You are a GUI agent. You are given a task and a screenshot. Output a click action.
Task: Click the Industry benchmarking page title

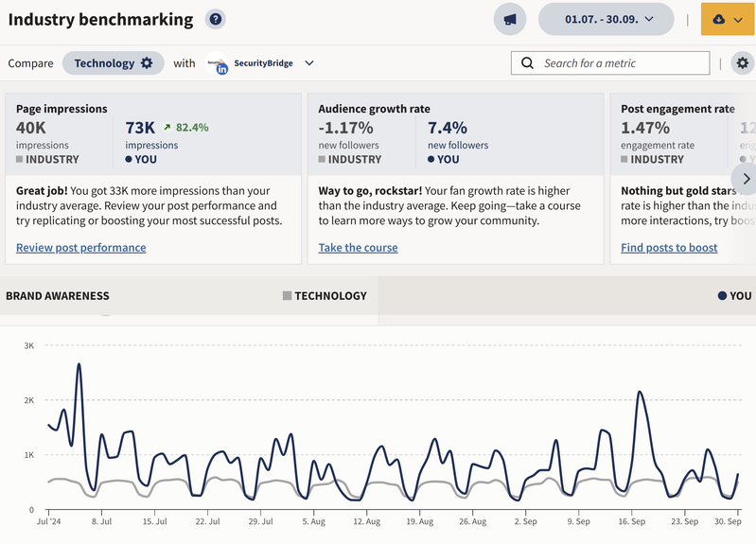point(100,19)
